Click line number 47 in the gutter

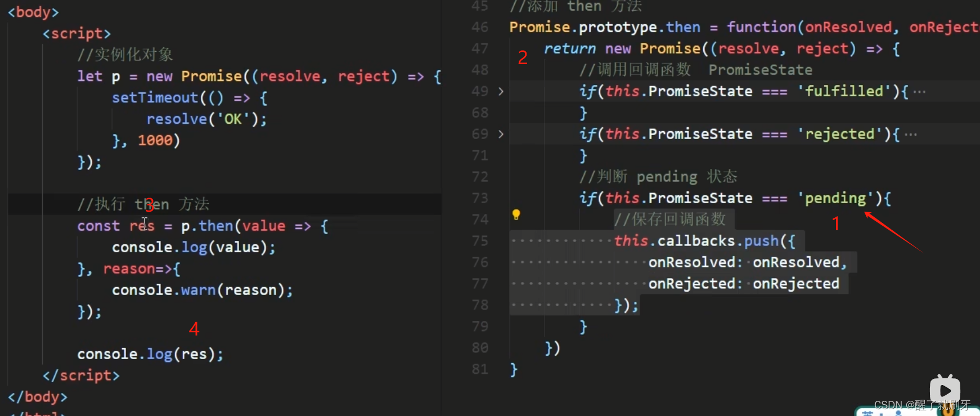(x=480, y=48)
